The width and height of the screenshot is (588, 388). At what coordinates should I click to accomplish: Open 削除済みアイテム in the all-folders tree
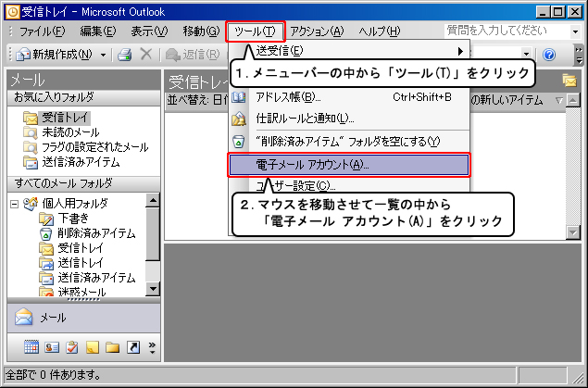point(87,233)
